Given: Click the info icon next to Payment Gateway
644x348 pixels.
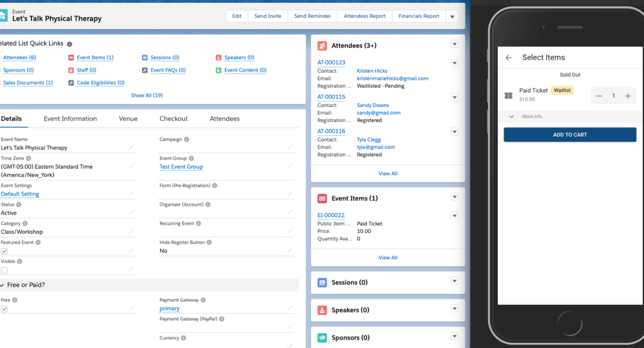Looking at the screenshot, I should pos(203,300).
